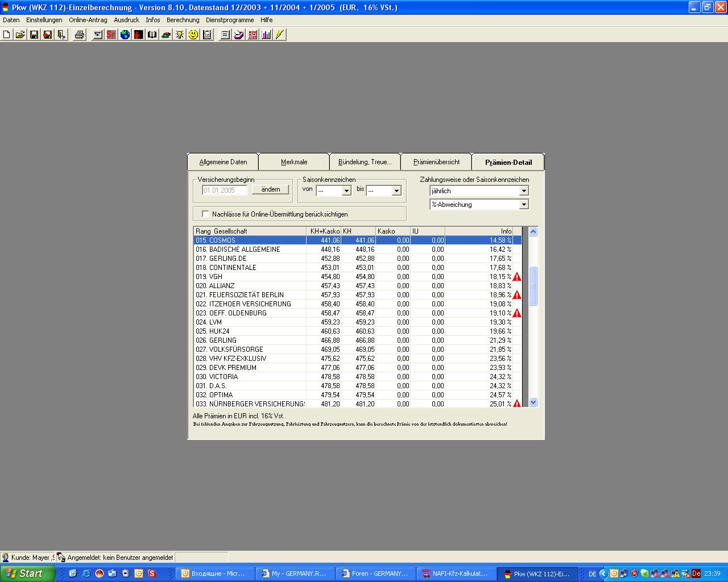Expand the %-Abweichung dropdown
Screen dimensions: 728x582
[x=524, y=205]
